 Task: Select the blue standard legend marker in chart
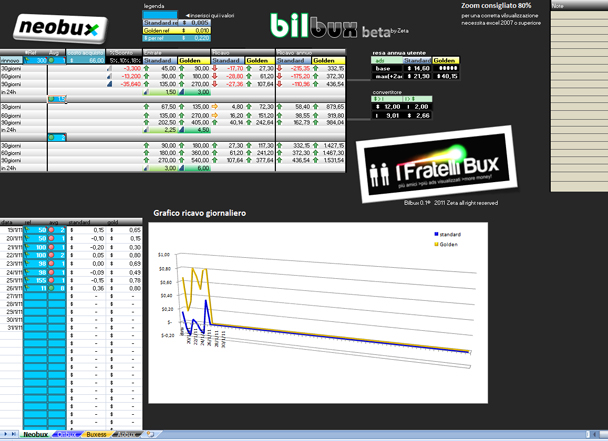click(436, 234)
